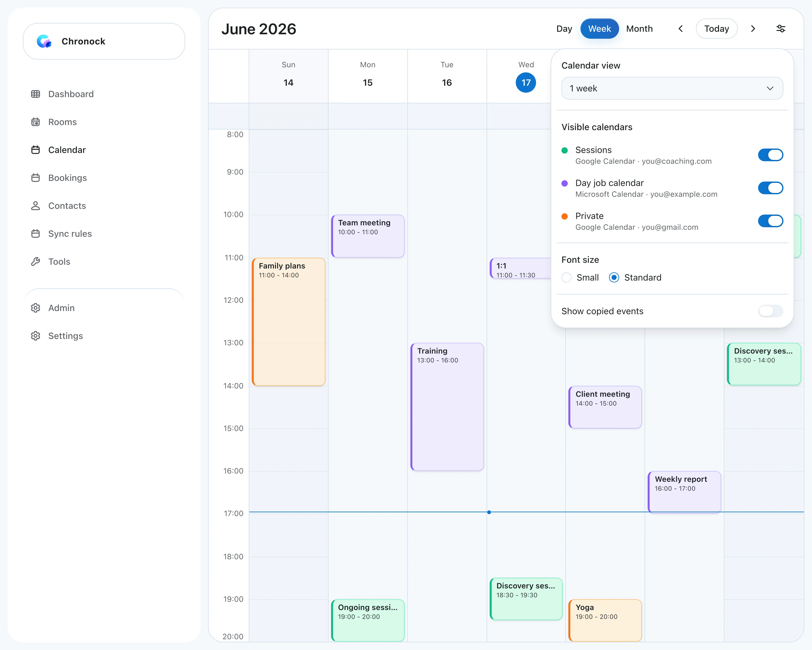This screenshot has height=650, width=812.
Task: Open calendar view settings filter icon
Action: 780,29
